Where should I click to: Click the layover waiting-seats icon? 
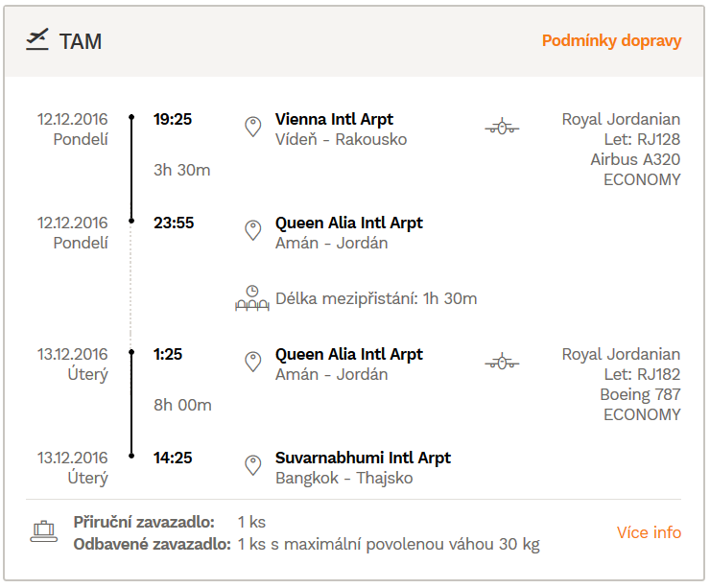(x=252, y=298)
